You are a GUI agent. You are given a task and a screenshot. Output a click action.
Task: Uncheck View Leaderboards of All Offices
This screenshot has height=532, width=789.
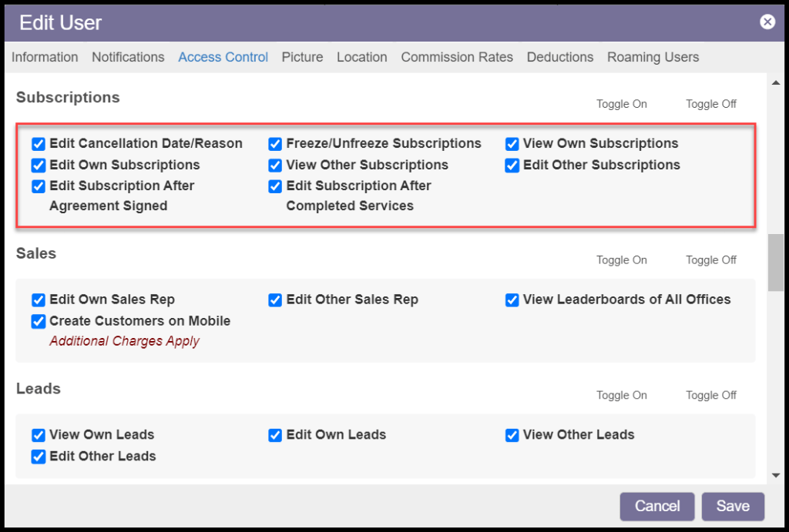512,300
